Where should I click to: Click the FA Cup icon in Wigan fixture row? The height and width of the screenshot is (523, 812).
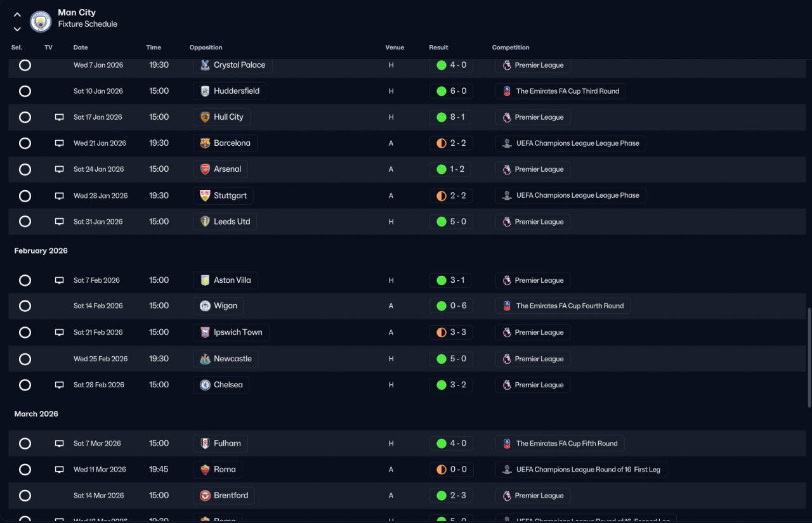(507, 306)
